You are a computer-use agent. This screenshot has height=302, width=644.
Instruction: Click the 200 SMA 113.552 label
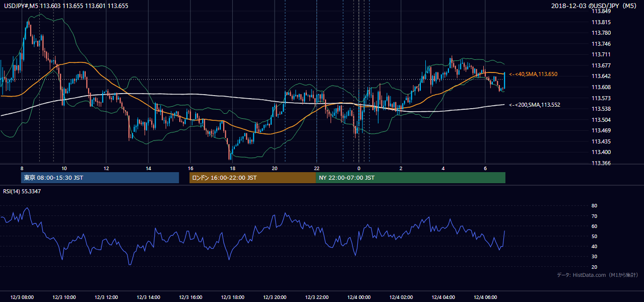535,105
